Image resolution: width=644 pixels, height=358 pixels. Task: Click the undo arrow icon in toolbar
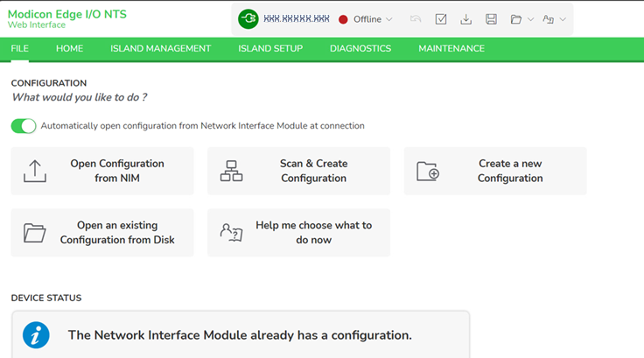[416, 19]
